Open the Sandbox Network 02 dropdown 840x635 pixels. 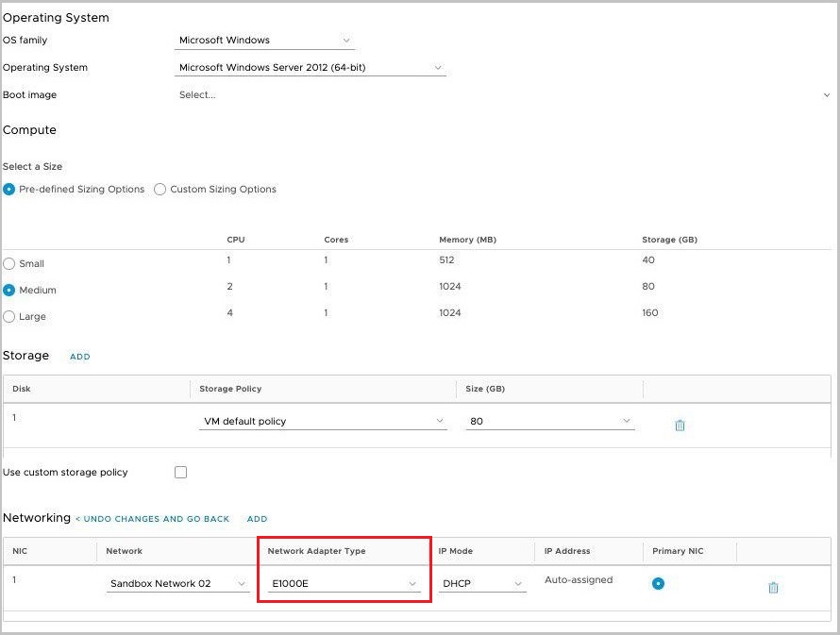pyautogui.click(x=177, y=584)
